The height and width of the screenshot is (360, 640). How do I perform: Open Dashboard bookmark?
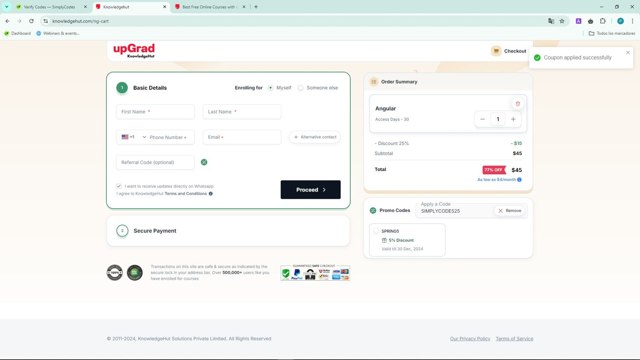point(18,33)
